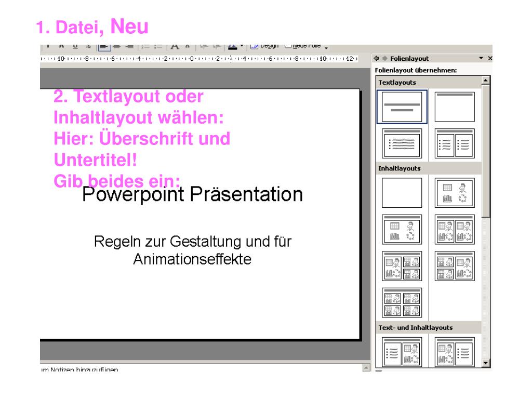Decrease indent level in toolbar

tap(204, 47)
